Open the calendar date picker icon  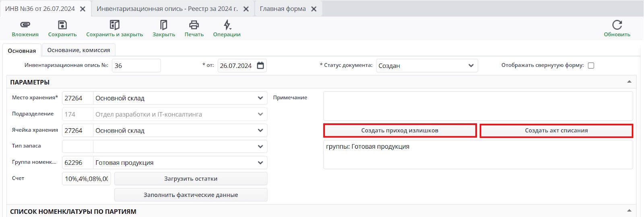coord(260,66)
